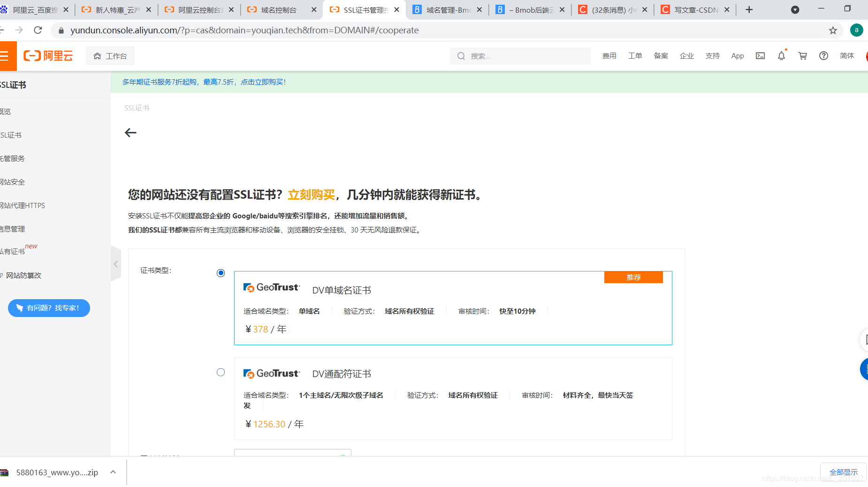Open the shopping cart
The image size is (868, 487).
[x=803, y=56]
